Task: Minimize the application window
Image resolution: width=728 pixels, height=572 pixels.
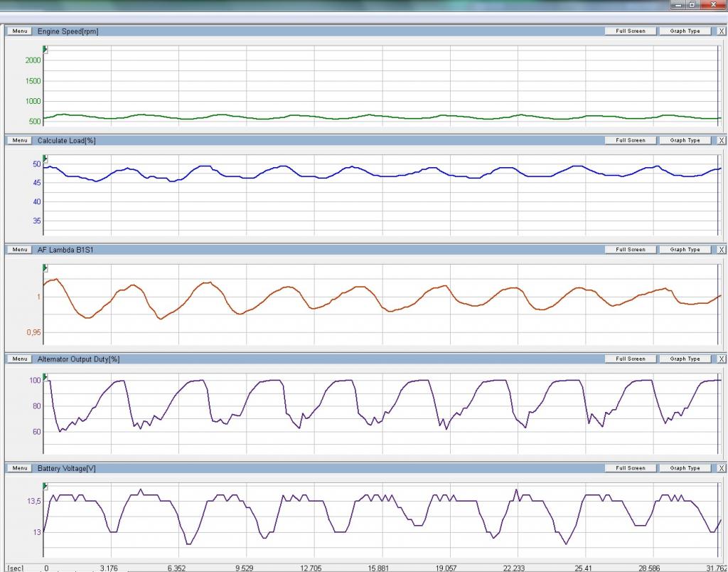Action: coord(679,5)
